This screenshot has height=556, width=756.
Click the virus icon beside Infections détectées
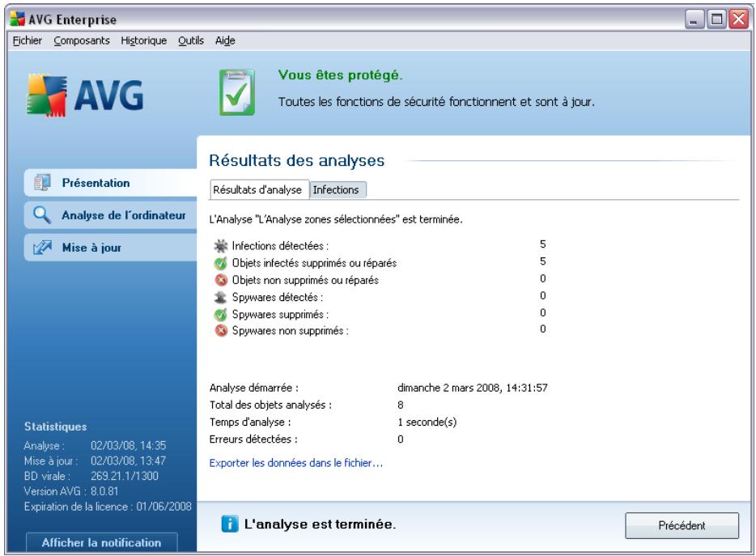220,246
